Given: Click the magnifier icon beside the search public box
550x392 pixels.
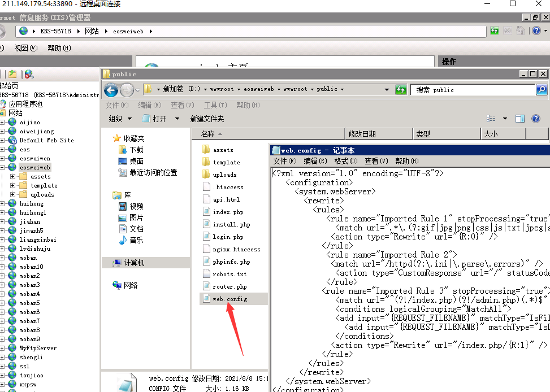Looking at the screenshot, I should (x=541, y=89).
